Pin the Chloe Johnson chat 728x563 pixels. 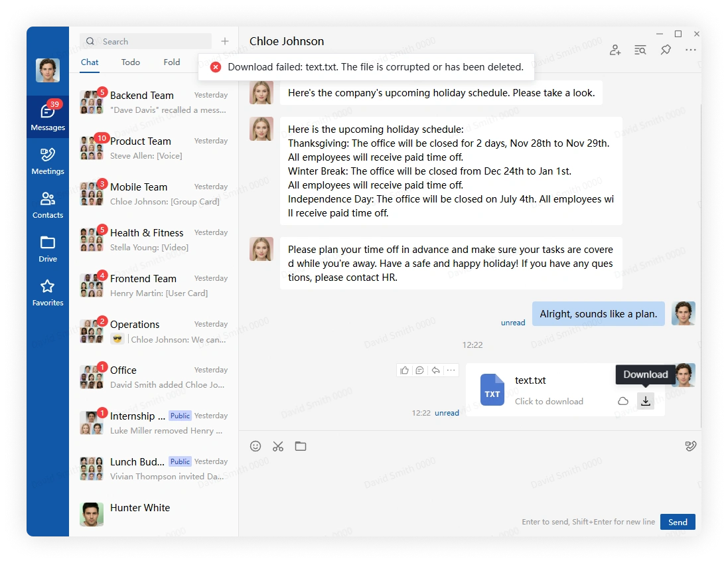[x=666, y=50]
